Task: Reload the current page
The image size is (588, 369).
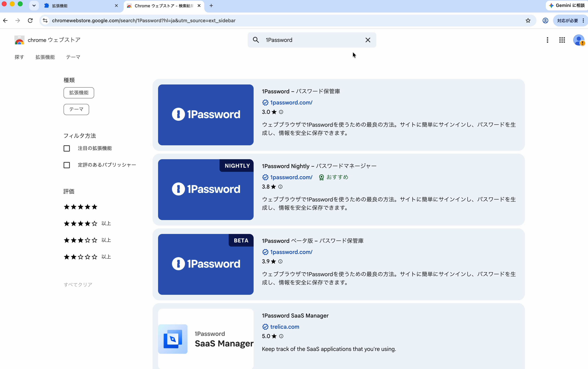Action: click(x=30, y=21)
